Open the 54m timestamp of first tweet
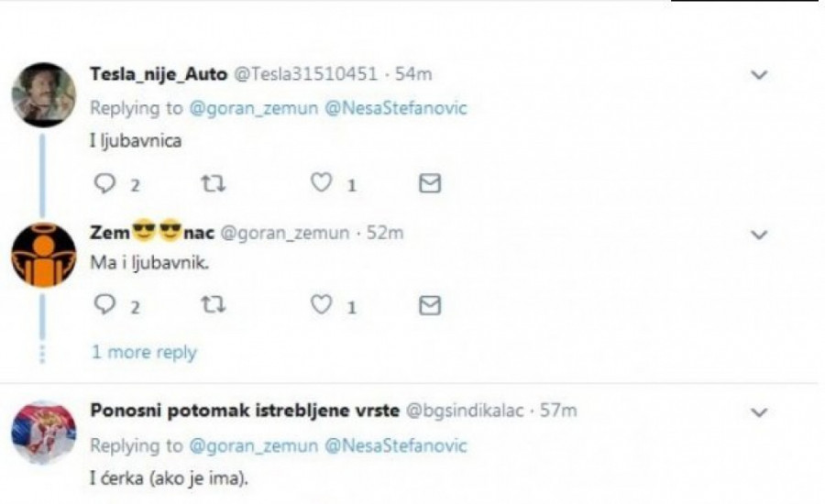The width and height of the screenshot is (825, 504). pyautogui.click(x=425, y=75)
